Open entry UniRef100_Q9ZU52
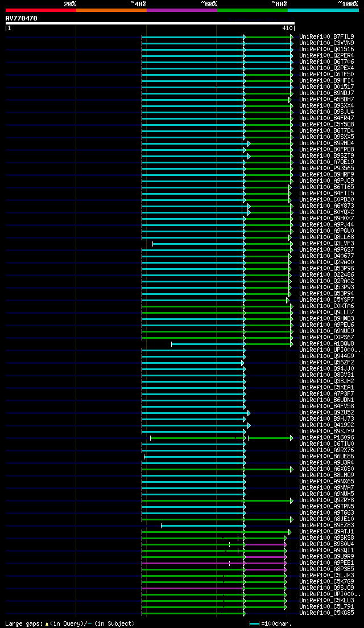The height and width of the screenshot is (628, 364). [x=326, y=413]
